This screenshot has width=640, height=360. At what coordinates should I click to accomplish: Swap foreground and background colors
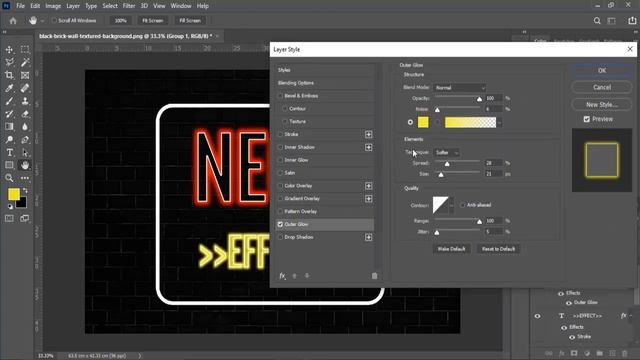[x=25, y=190]
